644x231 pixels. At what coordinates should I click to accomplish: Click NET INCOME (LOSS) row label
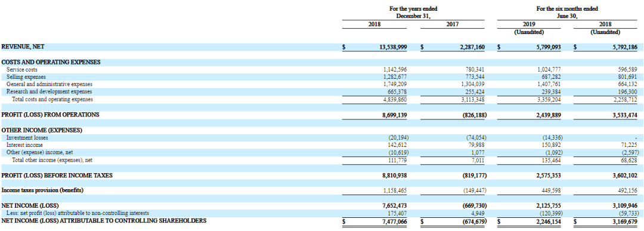[x=30, y=205]
